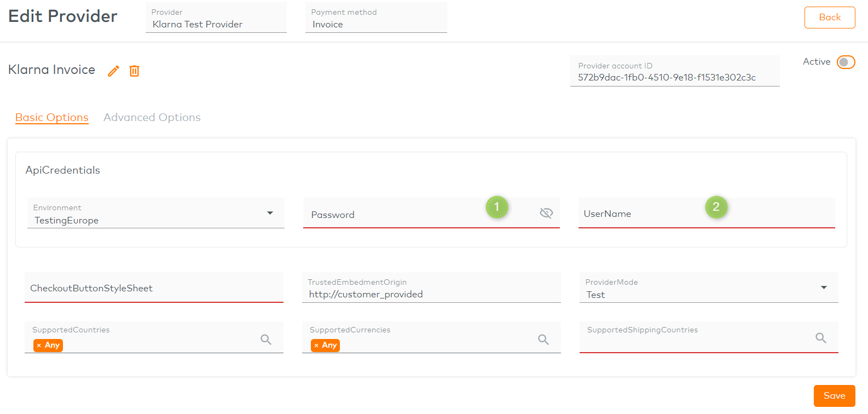Search SupportedShippingCountries with magnifier icon
The height and width of the screenshot is (414, 868).
pyautogui.click(x=821, y=338)
